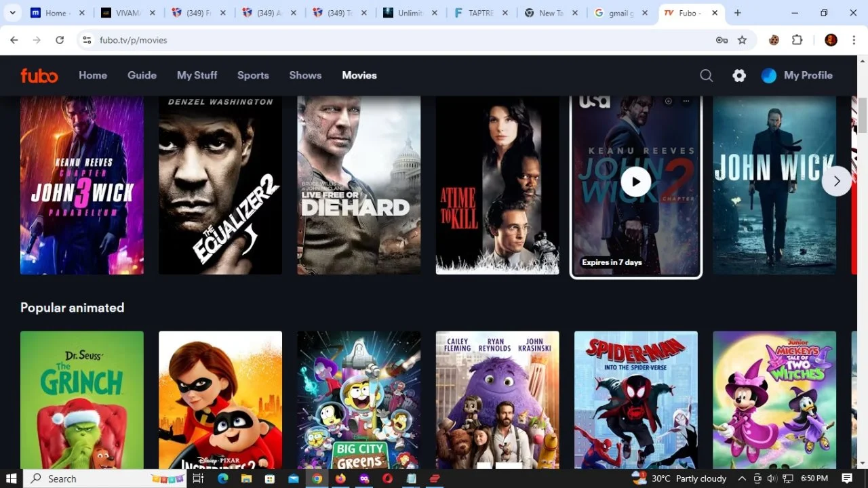868x488 pixels.
Task: Advance movie row with right arrow
Action: (836, 181)
